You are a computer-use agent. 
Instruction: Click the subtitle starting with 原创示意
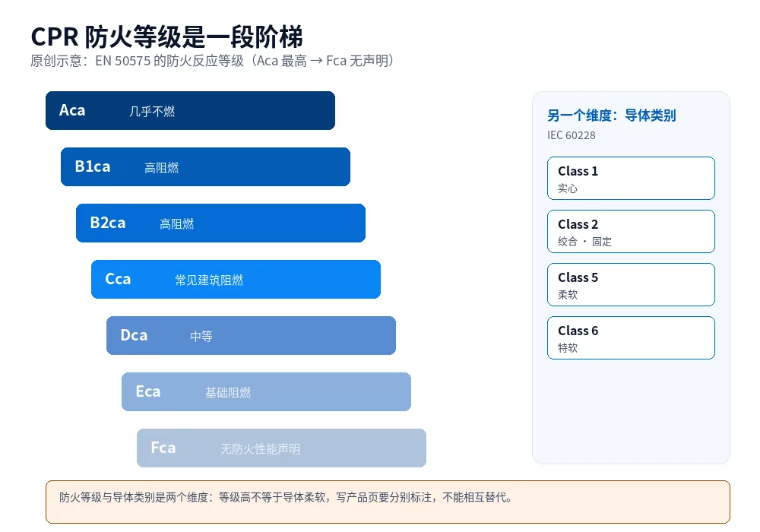tap(212, 61)
